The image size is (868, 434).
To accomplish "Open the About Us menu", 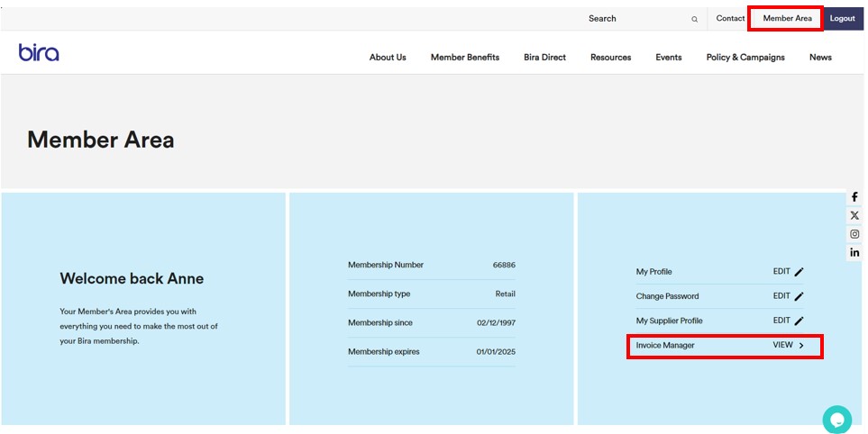I will point(388,58).
